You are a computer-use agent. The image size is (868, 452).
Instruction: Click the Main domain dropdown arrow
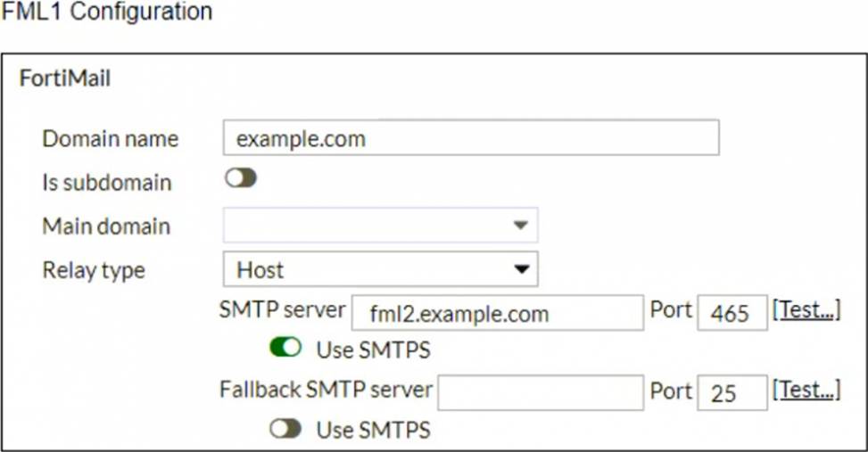coord(520,226)
